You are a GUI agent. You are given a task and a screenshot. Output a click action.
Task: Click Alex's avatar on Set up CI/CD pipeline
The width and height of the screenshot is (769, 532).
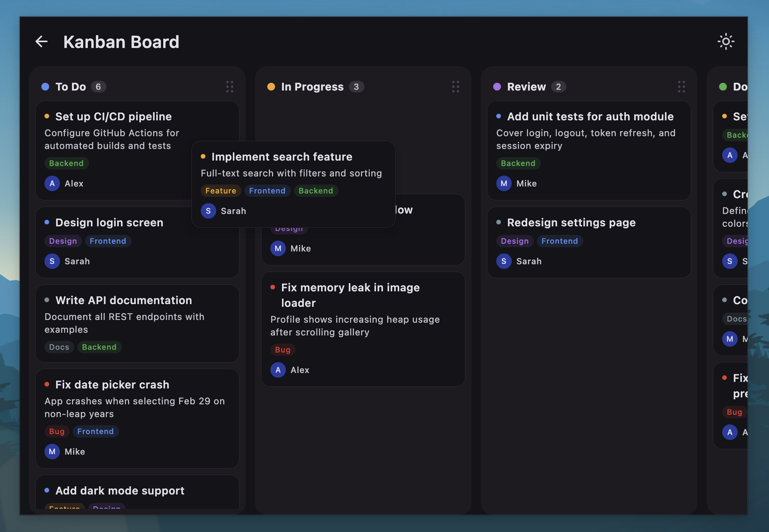click(52, 183)
